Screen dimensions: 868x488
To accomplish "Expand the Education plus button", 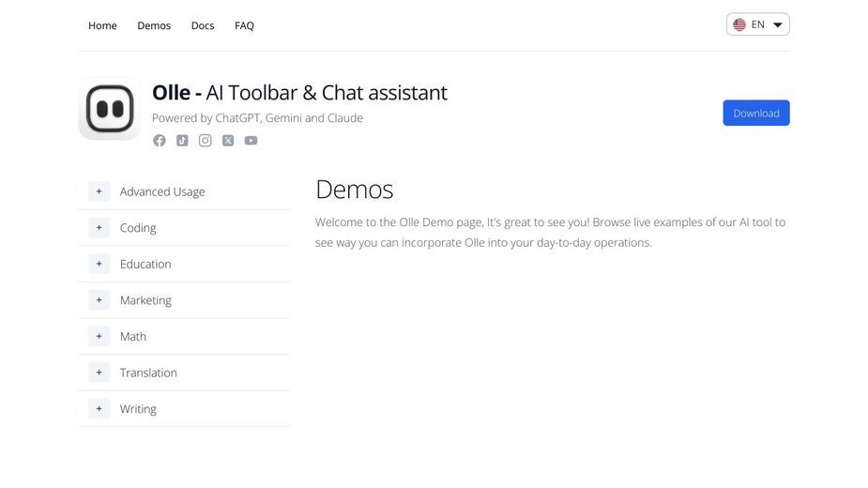I will (99, 264).
